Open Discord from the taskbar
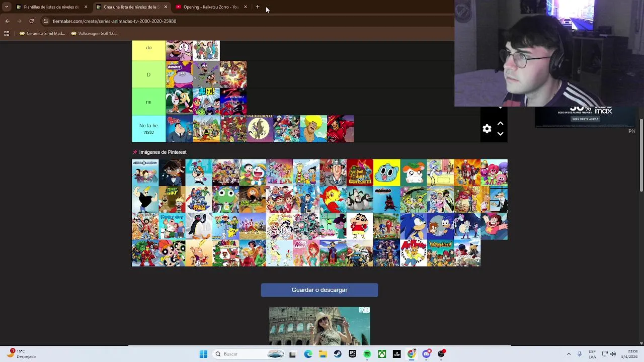The image size is (644, 362). (x=427, y=354)
